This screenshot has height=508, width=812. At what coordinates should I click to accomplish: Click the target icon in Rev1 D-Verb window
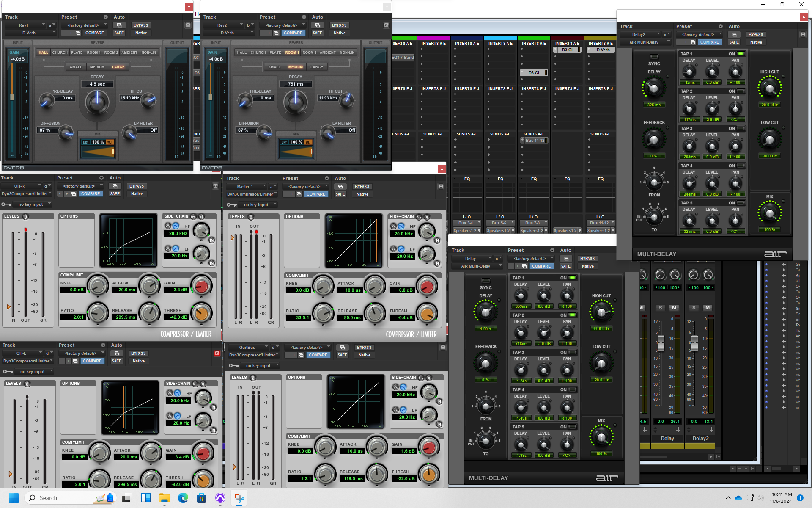[x=188, y=25]
